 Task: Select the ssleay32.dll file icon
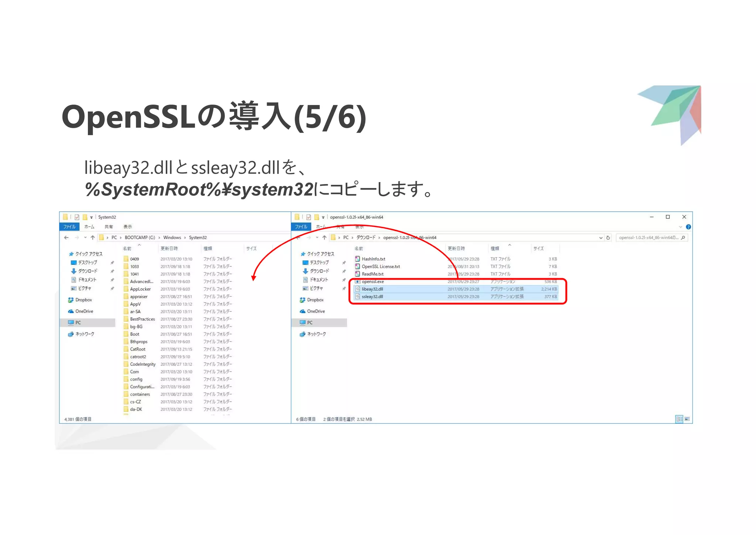pos(357,297)
